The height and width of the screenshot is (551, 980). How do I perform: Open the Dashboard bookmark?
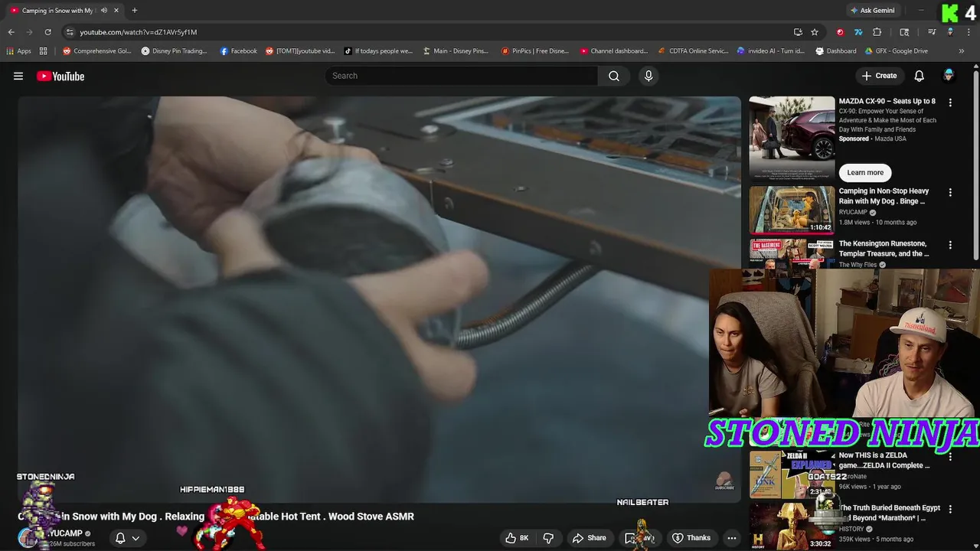[x=836, y=51]
